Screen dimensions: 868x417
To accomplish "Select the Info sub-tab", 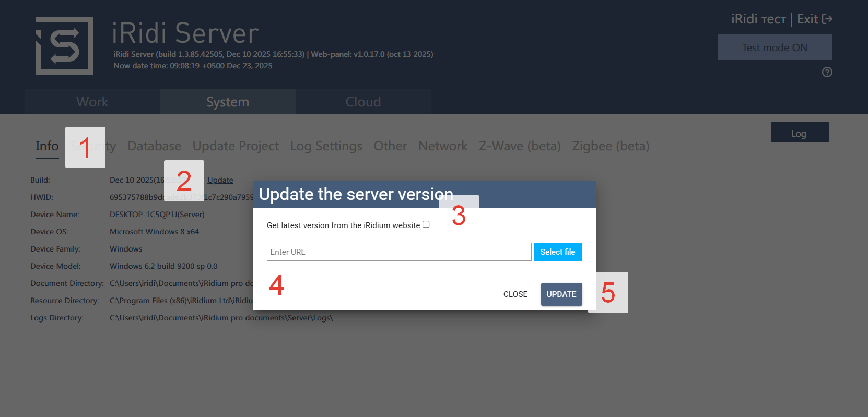I will [47, 146].
